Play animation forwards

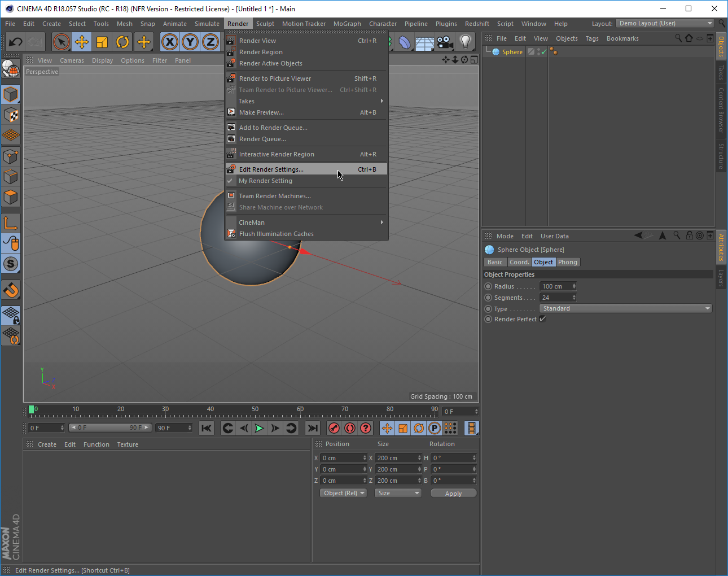click(x=259, y=428)
